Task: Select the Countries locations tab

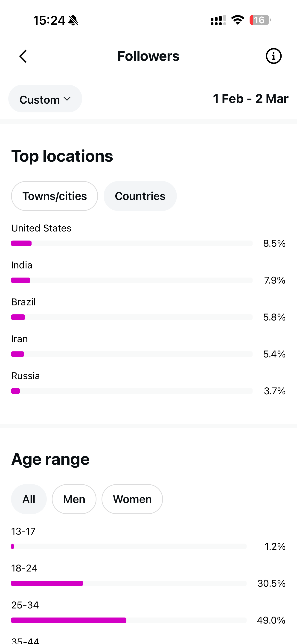Action: click(140, 196)
